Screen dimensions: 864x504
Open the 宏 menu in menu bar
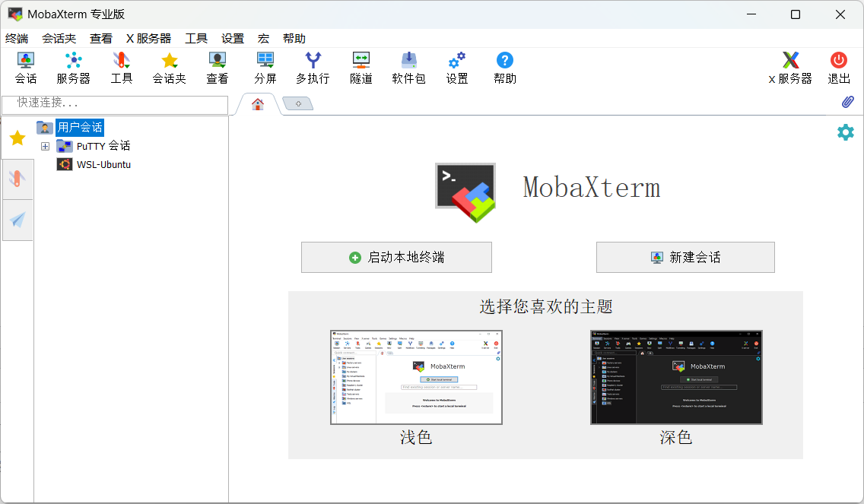click(263, 38)
